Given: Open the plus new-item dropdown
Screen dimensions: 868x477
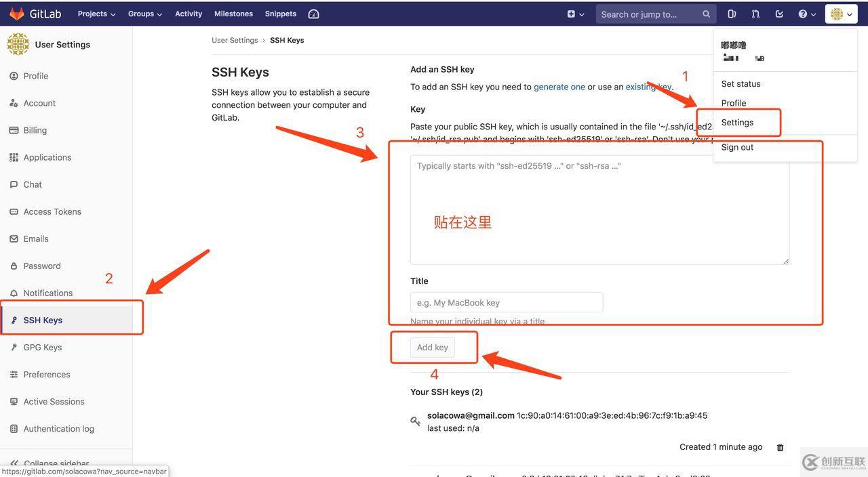Looking at the screenshot, I should coord(575,14).
